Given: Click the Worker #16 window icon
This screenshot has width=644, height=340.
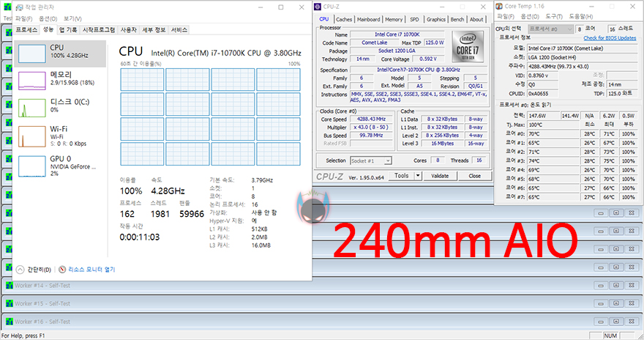Looking at the screenshot, I should click(x=10, y=322).
